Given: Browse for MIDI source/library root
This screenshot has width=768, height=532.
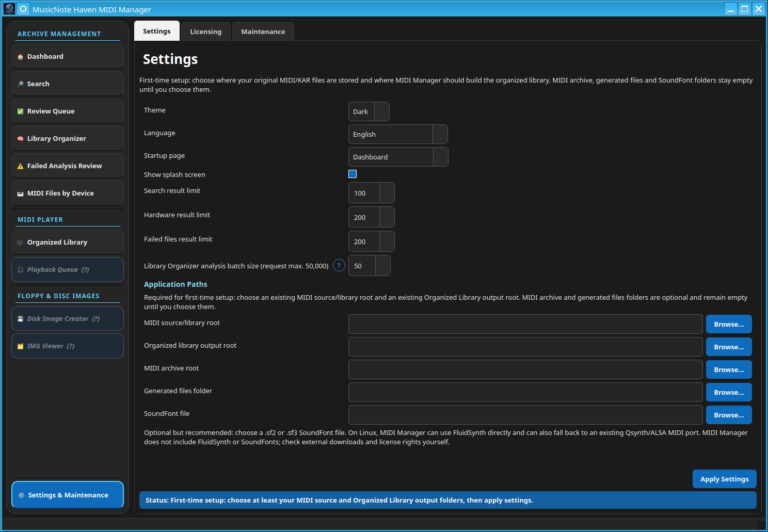Looking at the screenshot, I should click(729, 324).
